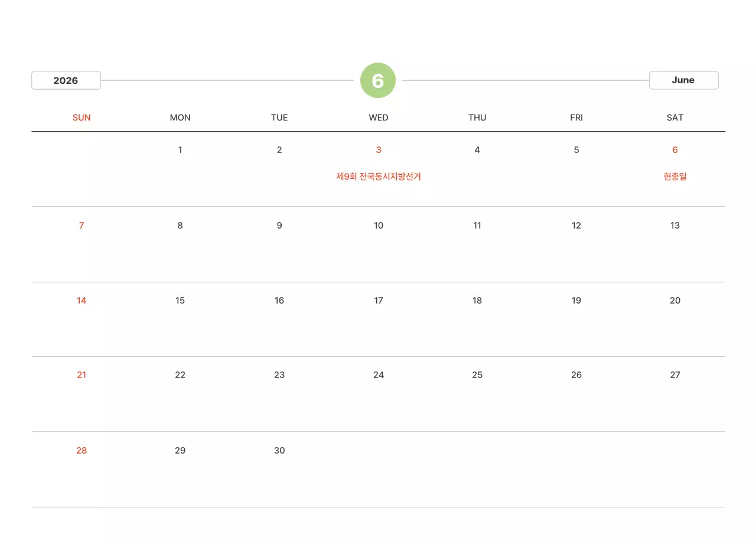Select date 30

(x=279, y=451)
